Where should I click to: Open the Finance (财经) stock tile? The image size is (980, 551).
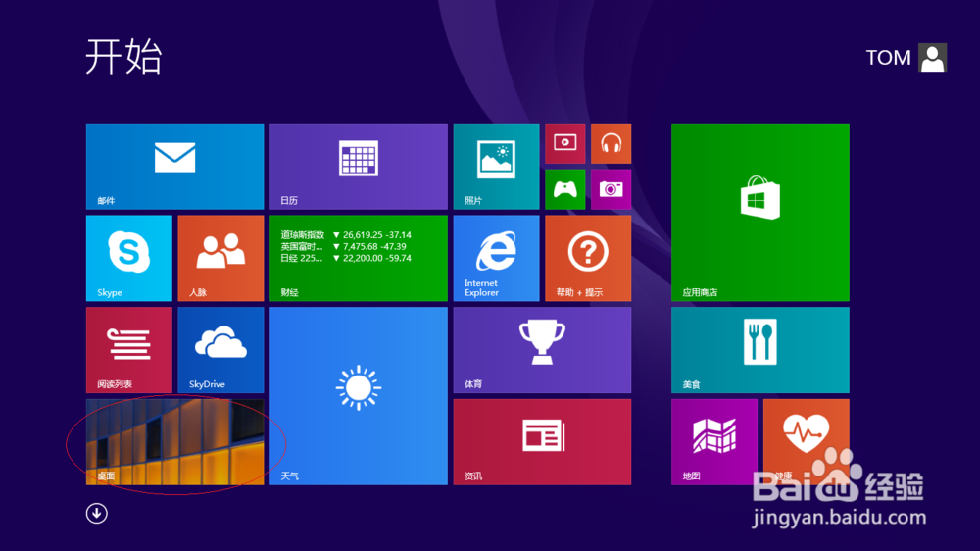click(x=359, y=258)
